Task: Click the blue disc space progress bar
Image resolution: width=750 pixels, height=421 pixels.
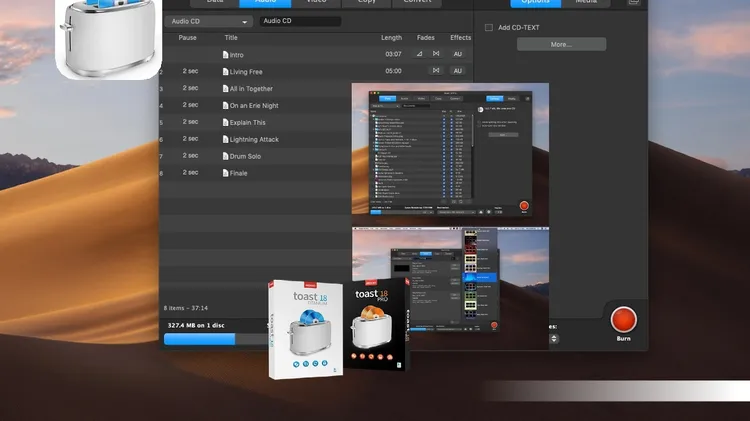Action: coord(199,339)
